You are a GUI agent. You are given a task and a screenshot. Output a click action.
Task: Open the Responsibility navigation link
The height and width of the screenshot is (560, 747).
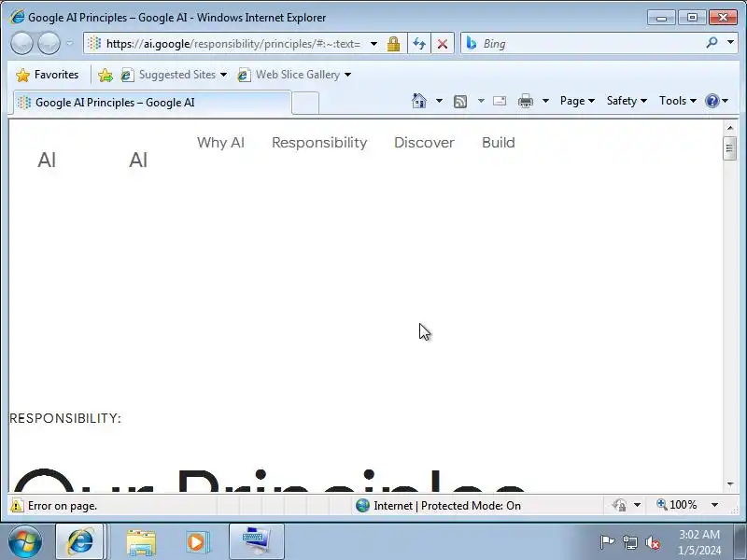pos(319,143)
